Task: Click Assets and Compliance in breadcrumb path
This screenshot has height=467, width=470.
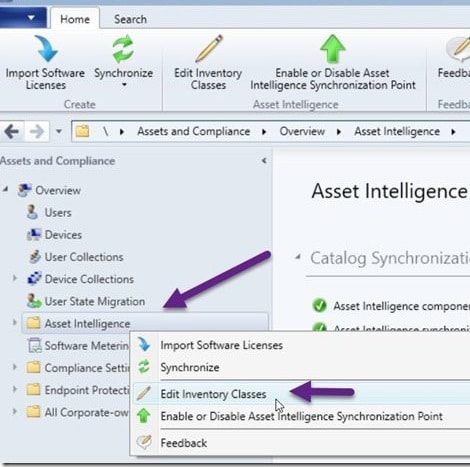Action: pos(194,131)
